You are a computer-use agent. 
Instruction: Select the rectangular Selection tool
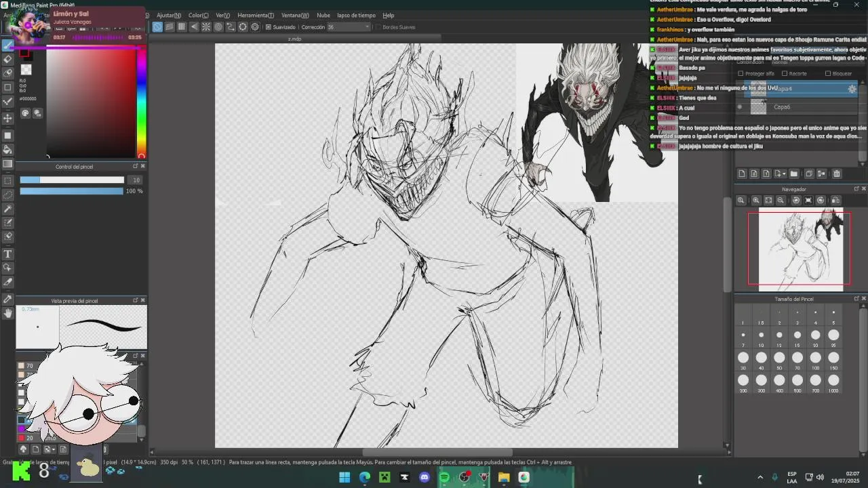point(8,181)
